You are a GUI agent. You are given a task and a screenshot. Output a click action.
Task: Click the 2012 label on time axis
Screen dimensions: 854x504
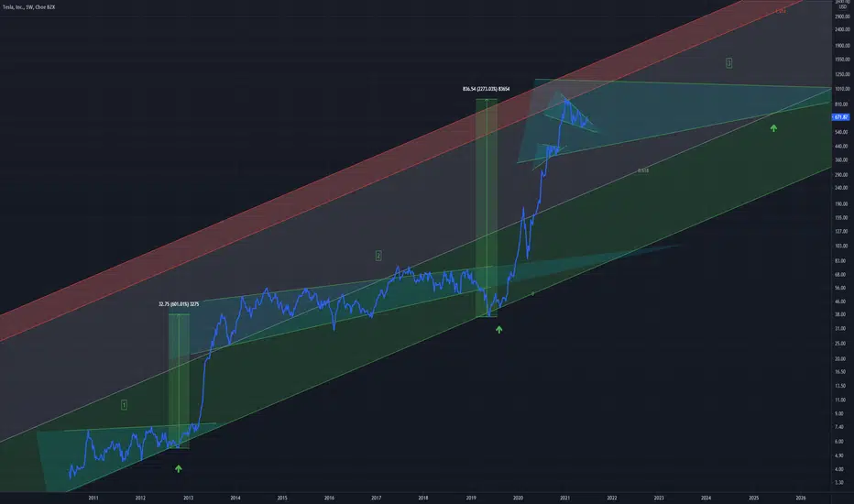click(x=140, y=498)
